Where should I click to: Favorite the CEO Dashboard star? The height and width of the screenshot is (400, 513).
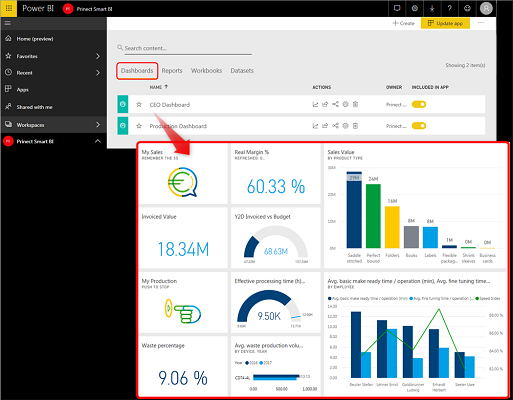[139, 105]
